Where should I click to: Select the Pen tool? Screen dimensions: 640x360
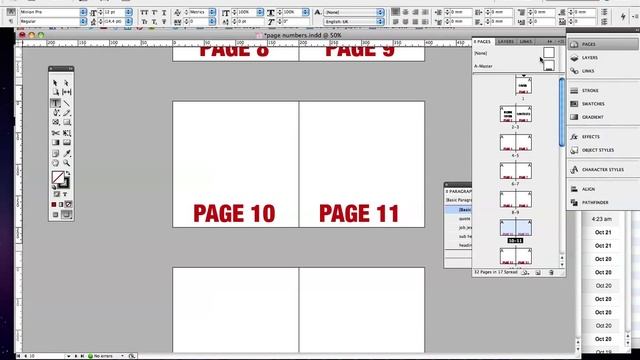coord(56,113)
